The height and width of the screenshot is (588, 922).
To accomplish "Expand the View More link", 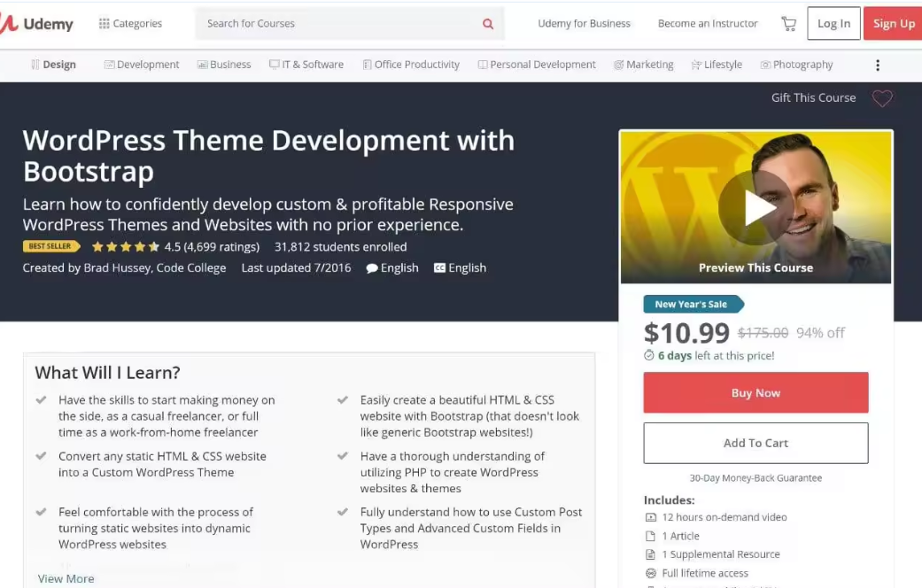I will (66, 578).
